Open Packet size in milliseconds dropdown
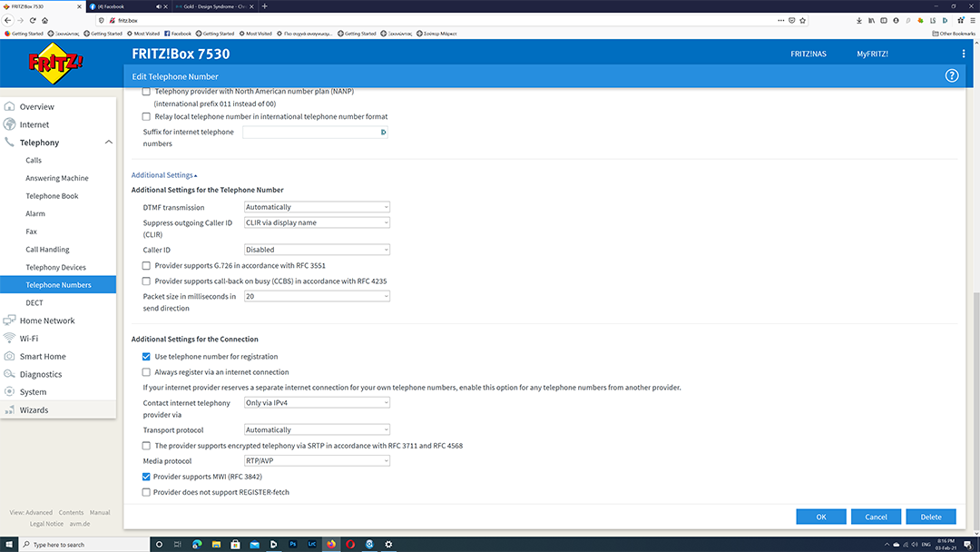 click(317, 296)
